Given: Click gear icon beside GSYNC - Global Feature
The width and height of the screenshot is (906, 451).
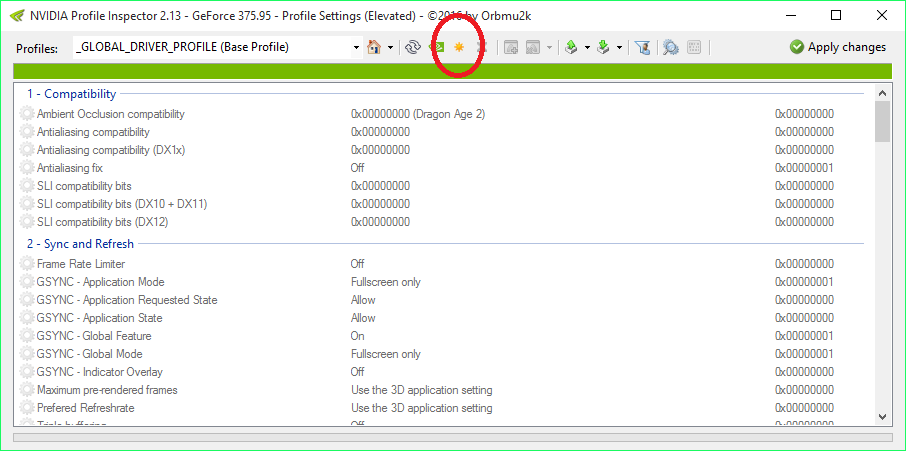Looking at the screenshot, I should click(27, 336).
